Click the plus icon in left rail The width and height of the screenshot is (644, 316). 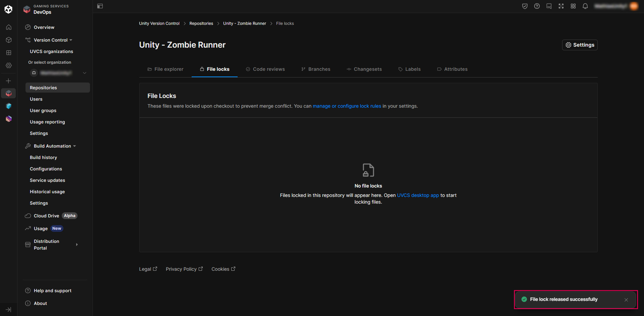9,81
